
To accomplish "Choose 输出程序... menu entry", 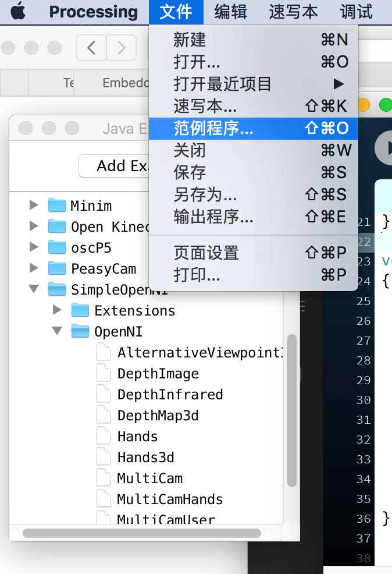I will (x=254, y=217).
